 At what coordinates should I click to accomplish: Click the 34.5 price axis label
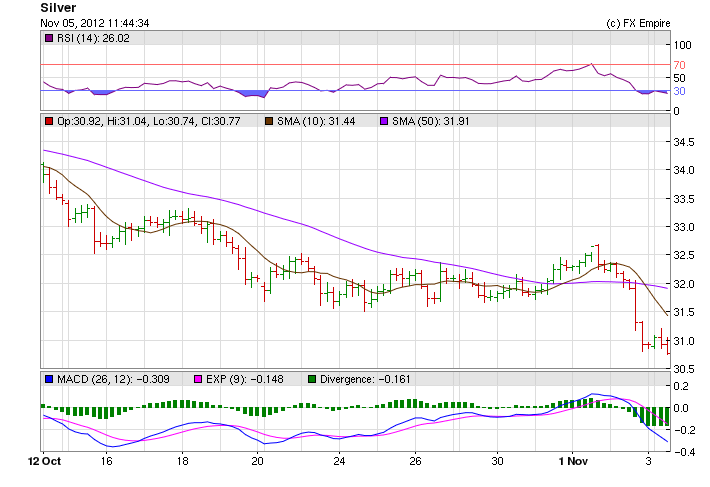pyautogui.click(x=684, y=143)
